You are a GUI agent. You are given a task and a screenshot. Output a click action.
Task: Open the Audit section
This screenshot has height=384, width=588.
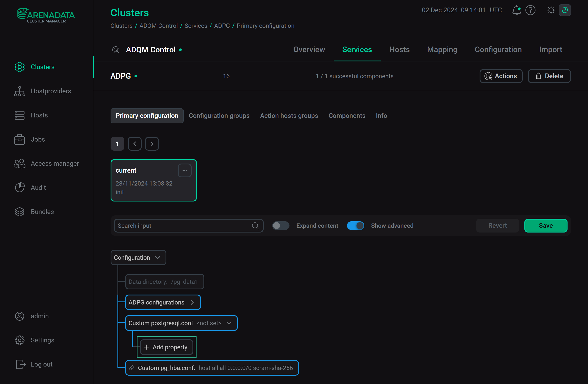point(38,187)
